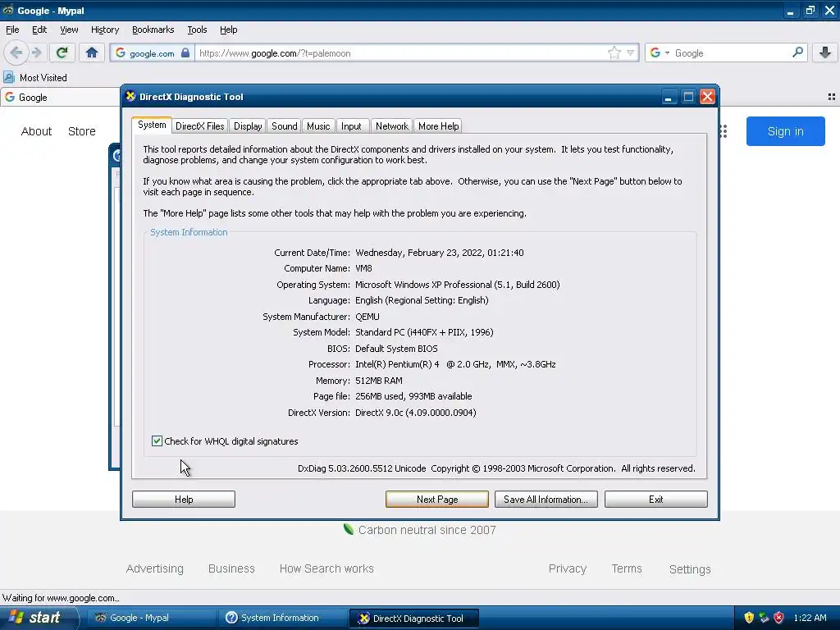
Task: Click the security shield tray icon
Action: coord(749,618)
